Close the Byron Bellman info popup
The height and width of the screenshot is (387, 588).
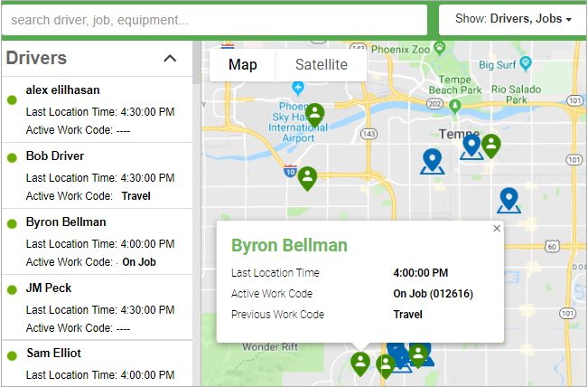click(x=496, y=229)
